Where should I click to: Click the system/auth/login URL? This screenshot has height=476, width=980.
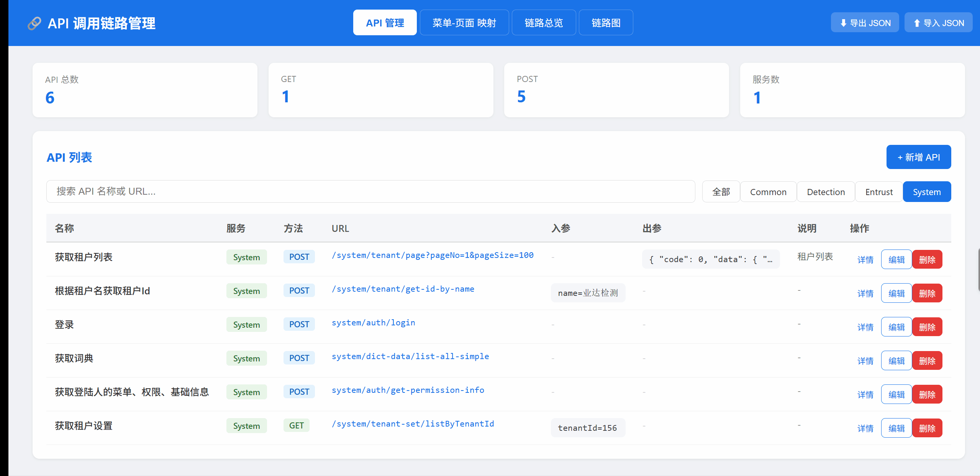(374, 323)
